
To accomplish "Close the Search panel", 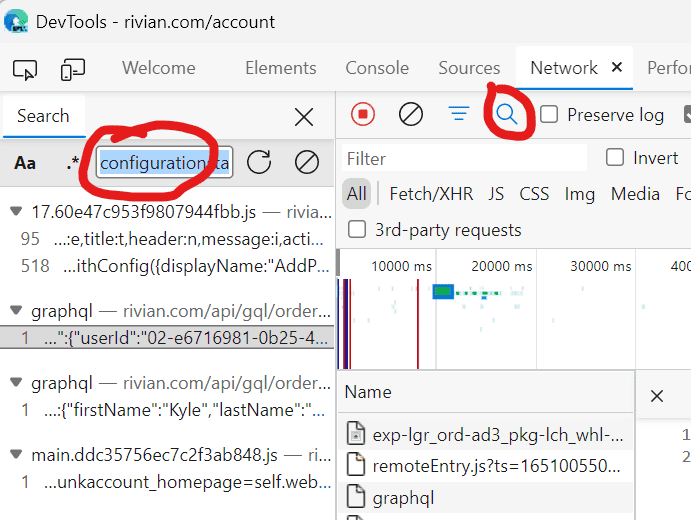I will [304, 117].
